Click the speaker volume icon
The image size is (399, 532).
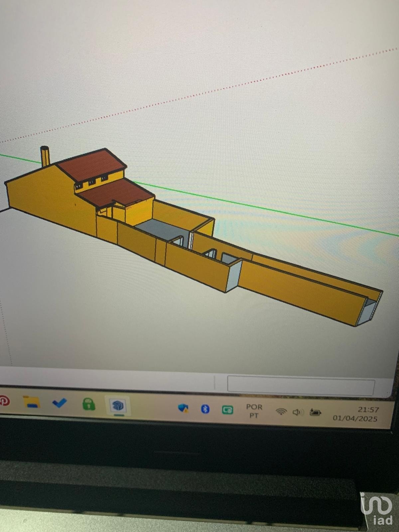pyautogui.click(x=298, y=412)
